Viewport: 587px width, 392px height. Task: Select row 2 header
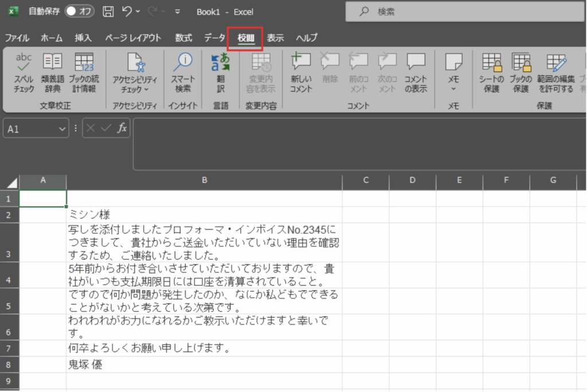pyautogui.click(x=9, y=215)
